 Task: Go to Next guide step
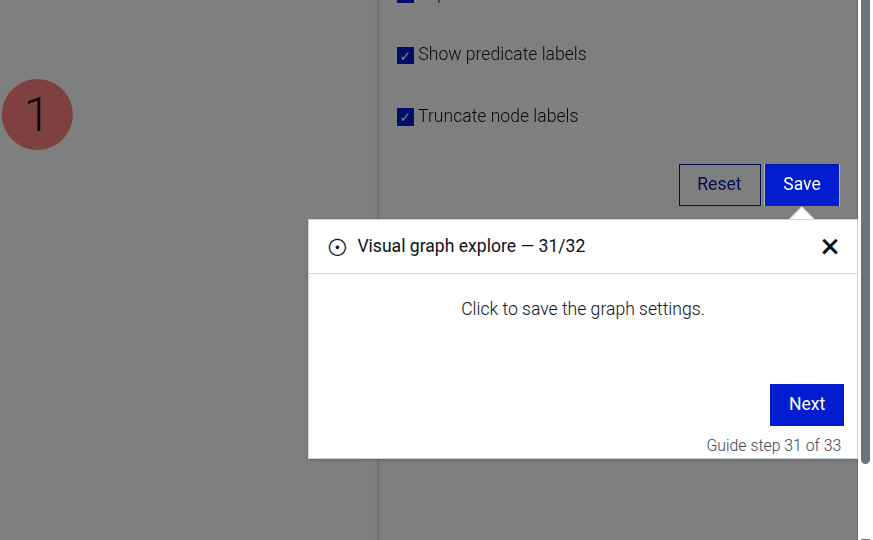pos(806,405)
